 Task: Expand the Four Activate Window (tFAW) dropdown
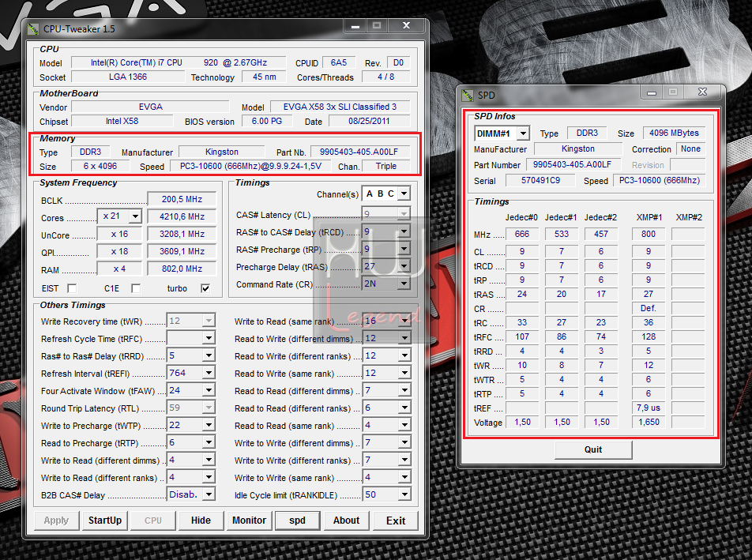[209, 390]
